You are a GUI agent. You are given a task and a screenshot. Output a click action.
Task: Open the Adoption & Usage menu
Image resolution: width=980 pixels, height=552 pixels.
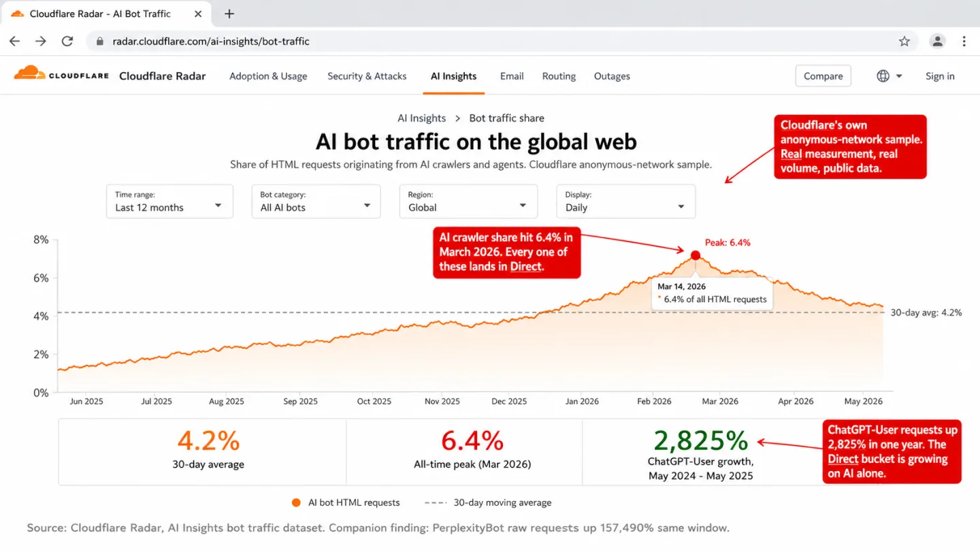[268, 76]
